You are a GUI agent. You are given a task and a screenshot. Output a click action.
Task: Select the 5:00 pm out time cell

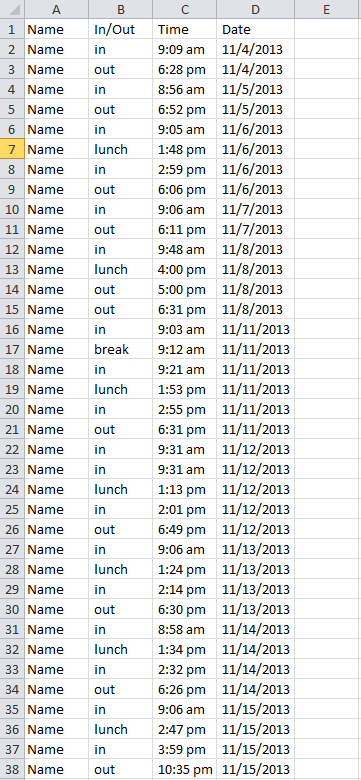tap(185, 289)
